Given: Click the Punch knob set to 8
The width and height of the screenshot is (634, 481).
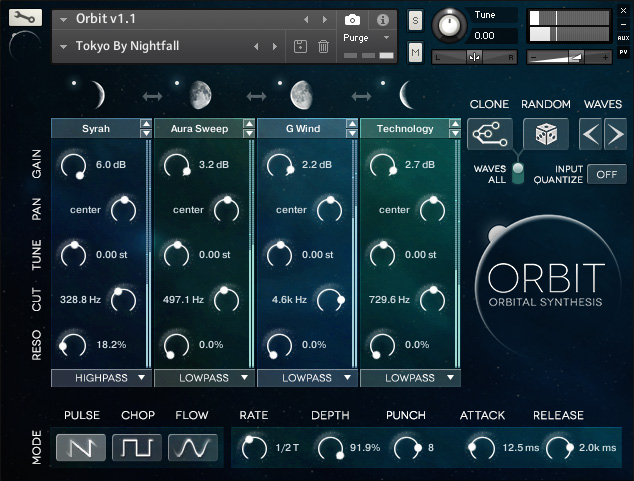Looking at the screenshot, I should pyautogui.click(x=407, y=447).
